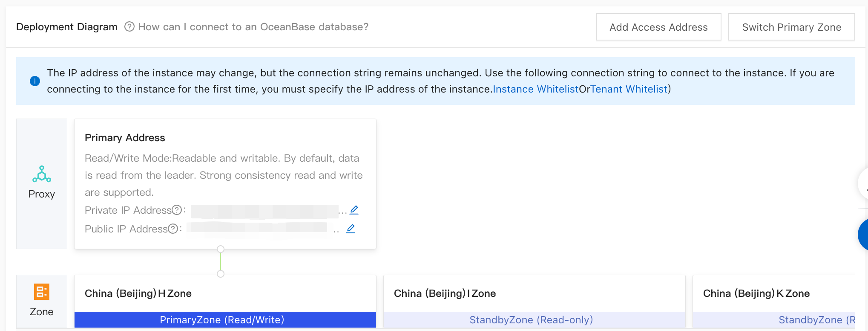The height and width of the screenshot is (331, 868).
Task: Open the Instance Whitelist link
Action: click(535, 89)
